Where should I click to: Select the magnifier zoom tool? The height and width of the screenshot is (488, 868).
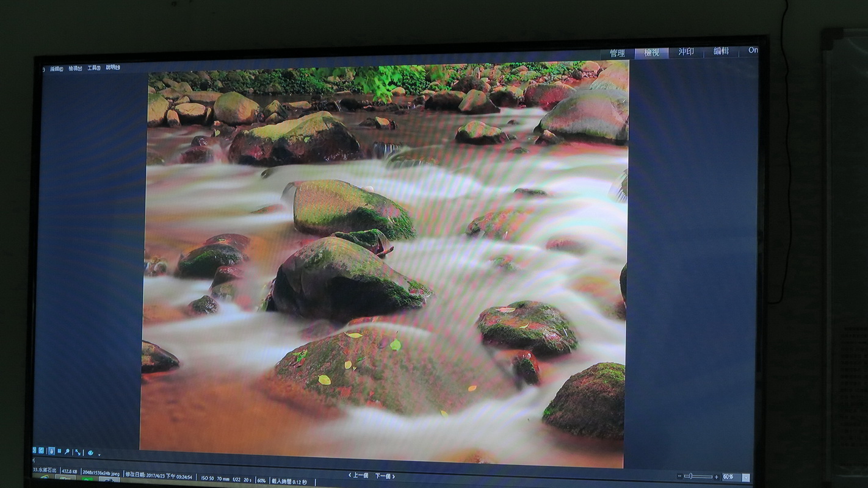pos(67,451)
